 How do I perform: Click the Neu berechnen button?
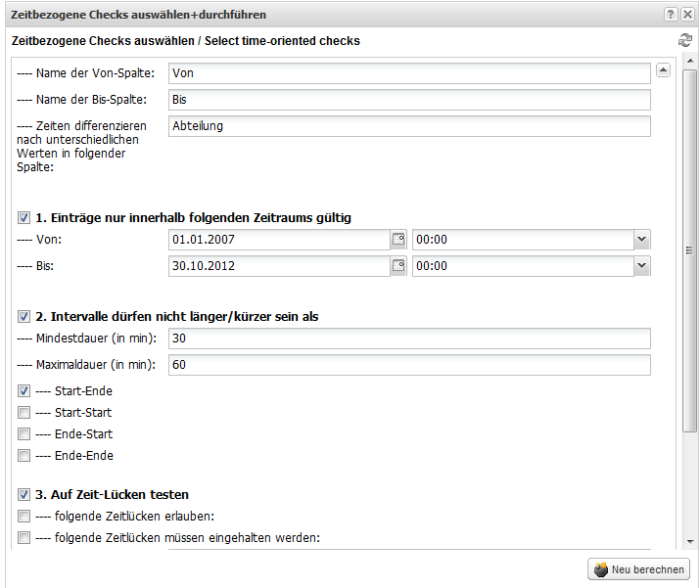639,569
